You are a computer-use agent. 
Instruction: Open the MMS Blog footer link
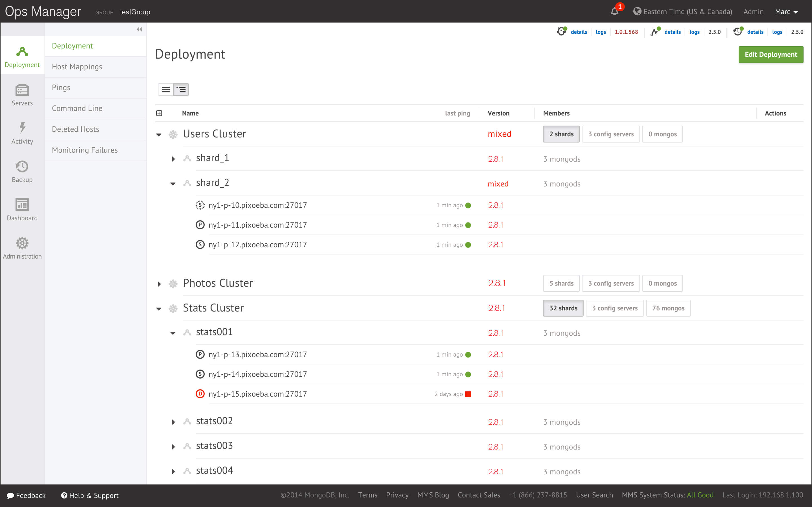433,495
